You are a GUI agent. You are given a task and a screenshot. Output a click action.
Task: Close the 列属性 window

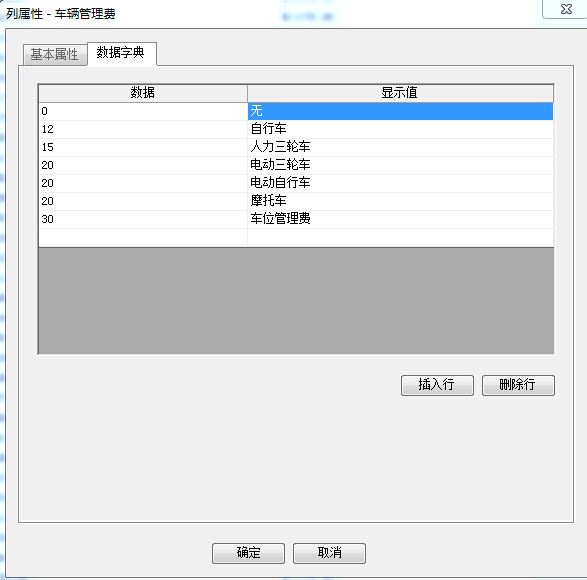click(x=566, y=9)
